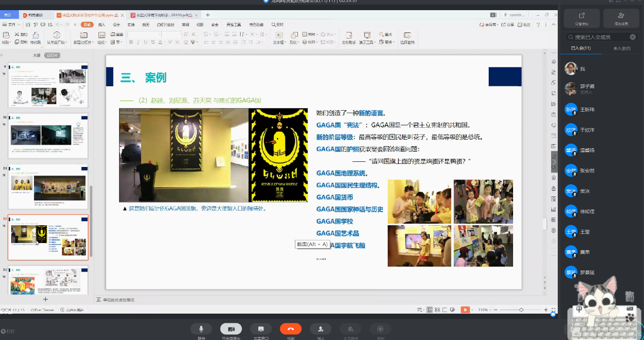
Task: Open the 110% zoom level dropdown
Action: click(x=484, y=310)
